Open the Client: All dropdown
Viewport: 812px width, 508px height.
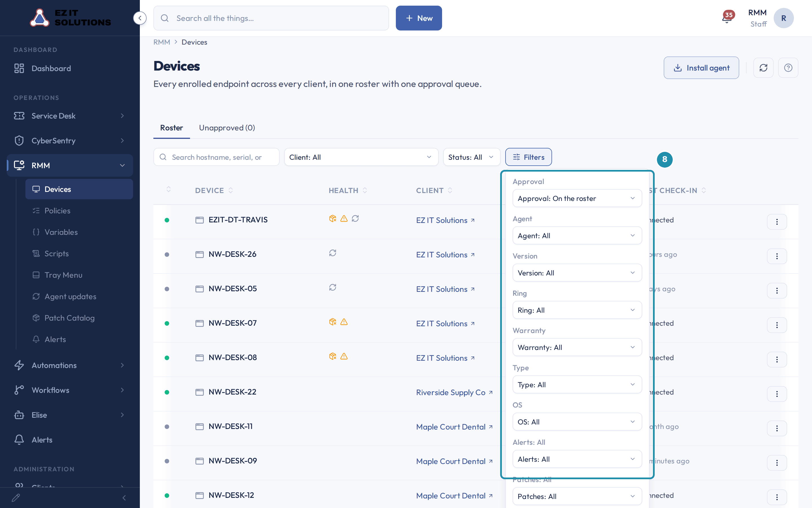361,157
